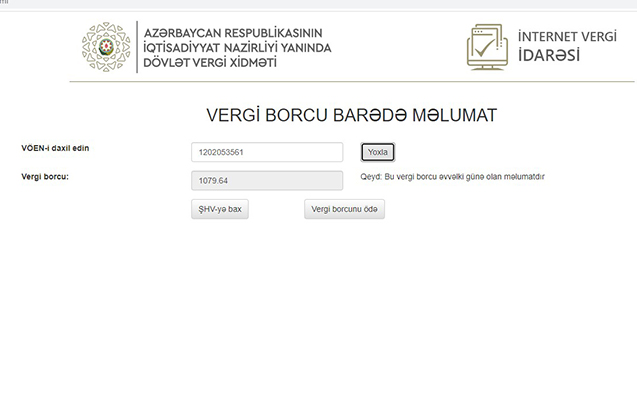Click the 'AZƏRBAYCAN RESPUBLİKASININ' header text
The width and height of the screenshot is (637, 400).
coord(237,33)
